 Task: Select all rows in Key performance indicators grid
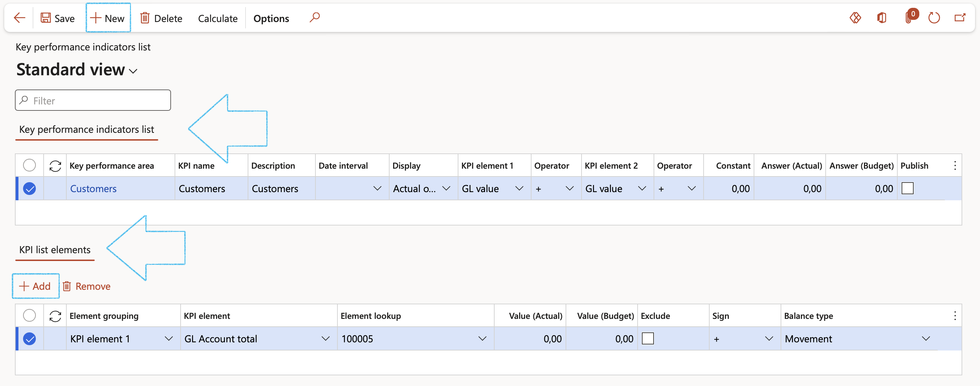pos(29,165)
